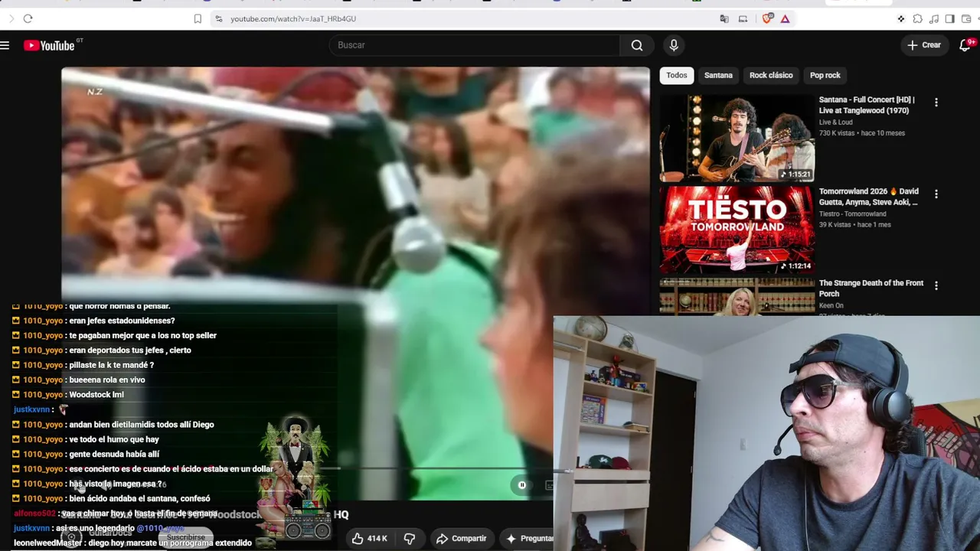
Task: Open the Santana Tanglewood concert thumbnail
Action: pyautogui.click(x=737, y=139)
